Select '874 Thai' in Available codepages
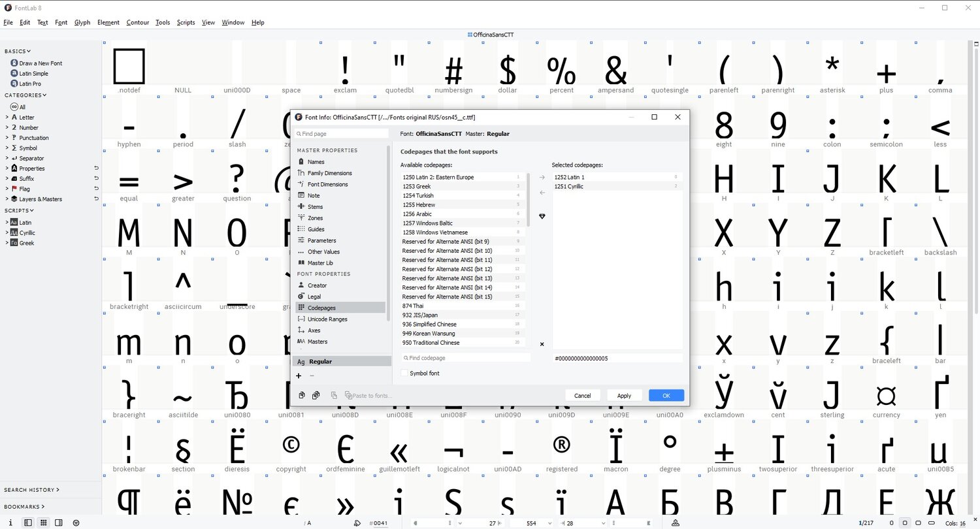980x529 pixels. [x=462, y=306]
